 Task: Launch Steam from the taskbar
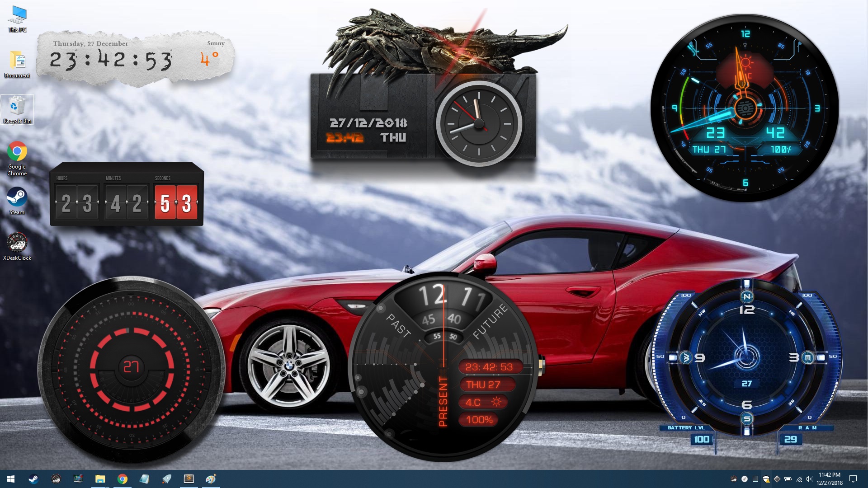click(33, 479)
